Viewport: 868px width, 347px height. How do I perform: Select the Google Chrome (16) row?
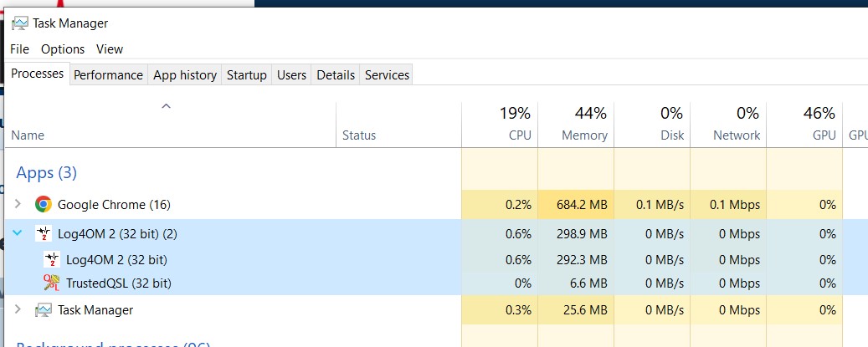437,205
